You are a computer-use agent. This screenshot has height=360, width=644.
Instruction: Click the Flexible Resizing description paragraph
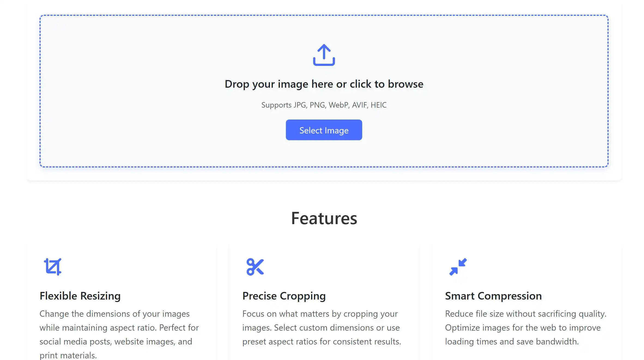119,334
